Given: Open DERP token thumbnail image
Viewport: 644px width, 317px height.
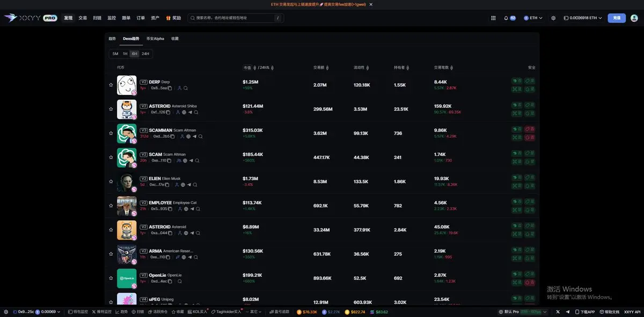Looking at the screenshot, I should 127,85.
